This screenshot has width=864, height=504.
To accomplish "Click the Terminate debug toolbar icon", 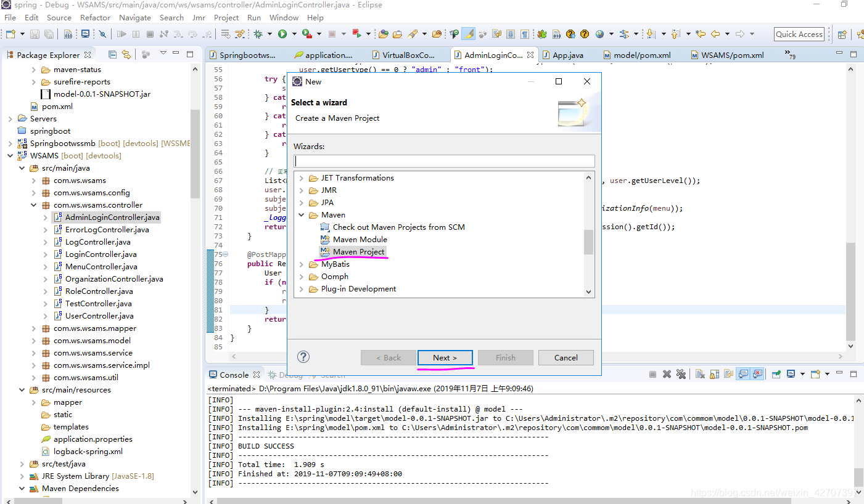I will pyautogui.click(x=150, y=34).
